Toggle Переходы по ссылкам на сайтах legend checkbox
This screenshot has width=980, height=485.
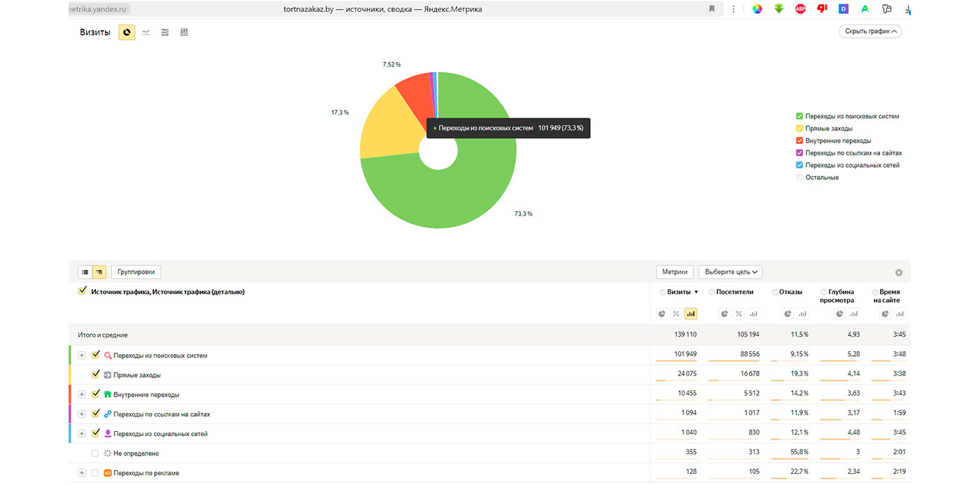[x=799, y=153]
